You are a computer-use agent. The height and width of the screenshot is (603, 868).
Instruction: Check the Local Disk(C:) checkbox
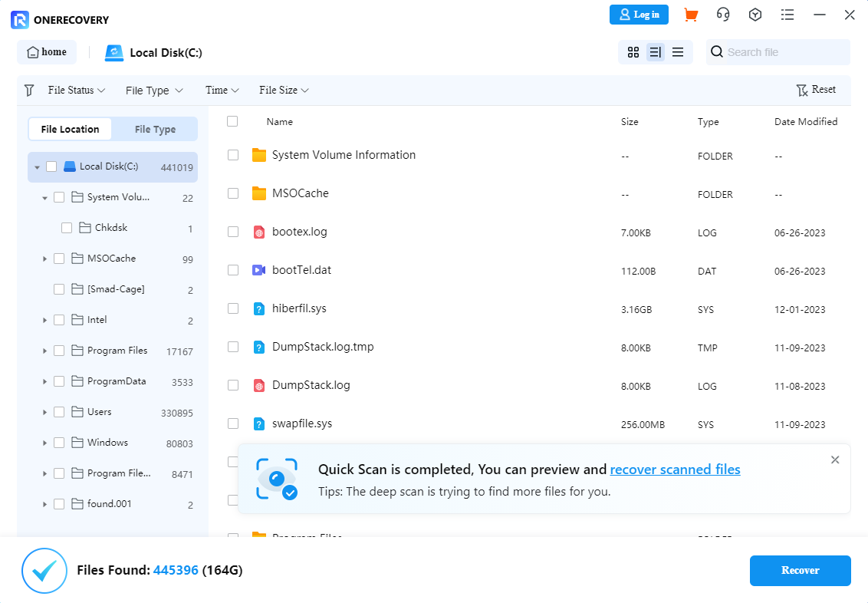[51, 166]
